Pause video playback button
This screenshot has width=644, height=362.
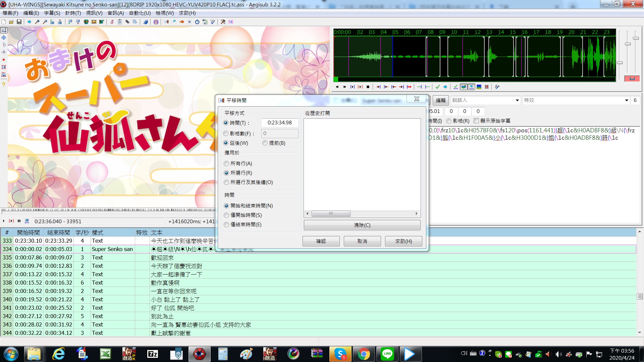pos(19,221)
